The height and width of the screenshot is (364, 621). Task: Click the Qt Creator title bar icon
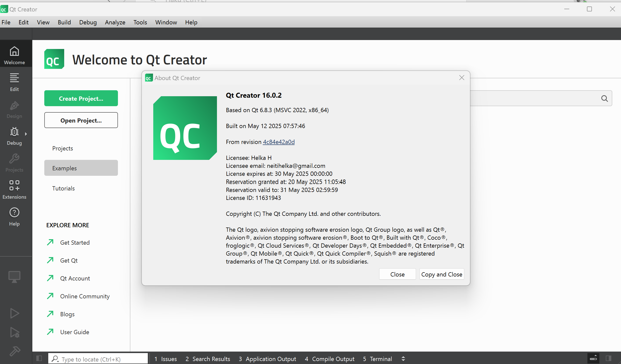(x=4, y=9)
